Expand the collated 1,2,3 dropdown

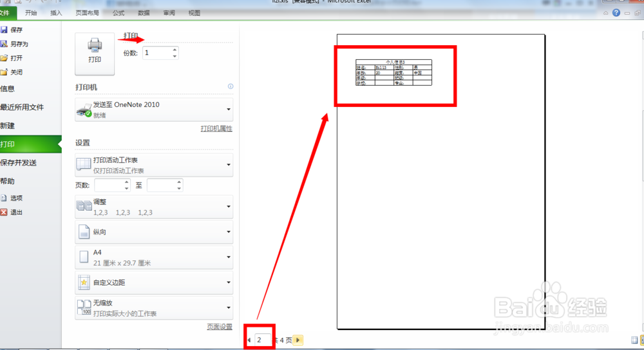(154, 207)
